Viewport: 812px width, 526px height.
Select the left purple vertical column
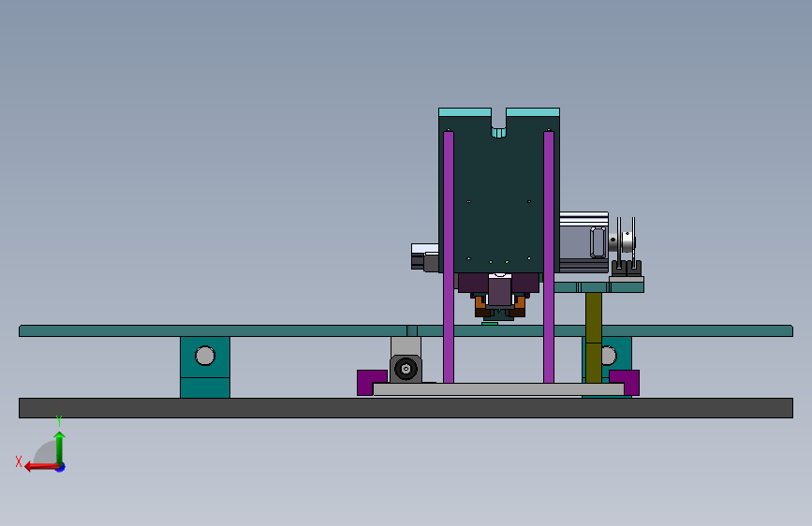[449, 257]
